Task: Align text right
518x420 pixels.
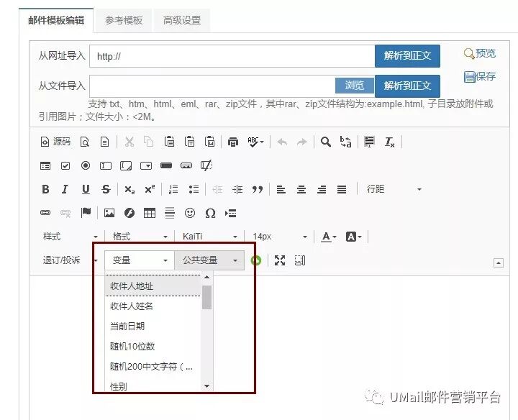Action: (x=322, y=189)
